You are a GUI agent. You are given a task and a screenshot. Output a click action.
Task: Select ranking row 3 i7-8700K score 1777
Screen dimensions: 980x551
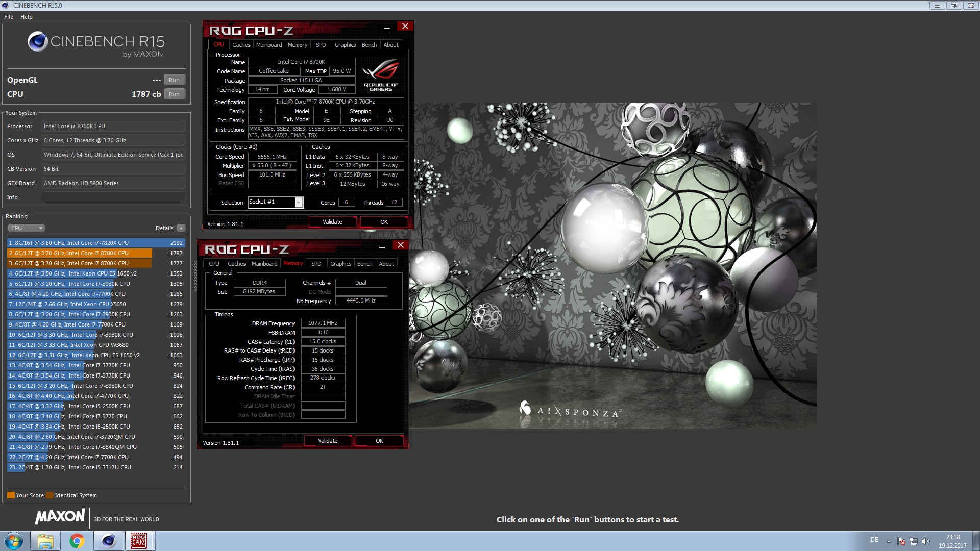96,263
